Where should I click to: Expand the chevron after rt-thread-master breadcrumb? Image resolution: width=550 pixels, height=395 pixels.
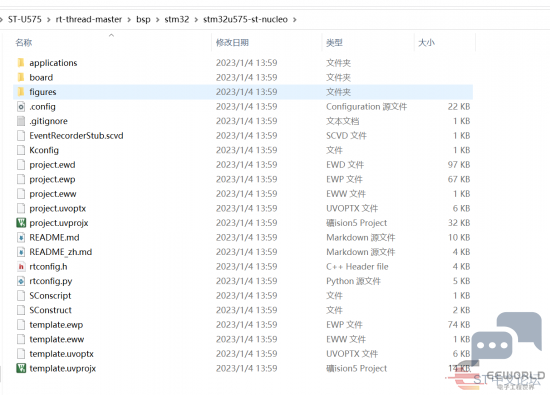point(129,20)
